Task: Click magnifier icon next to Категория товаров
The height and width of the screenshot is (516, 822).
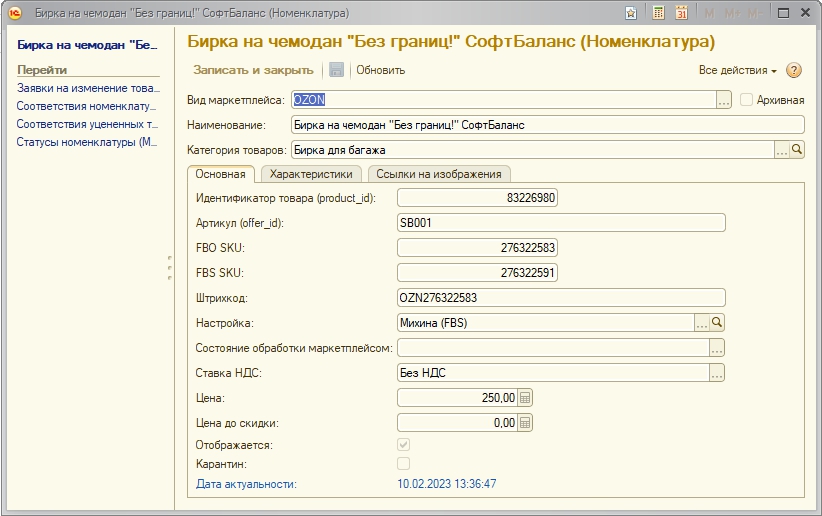Action: tap(797, 150)
